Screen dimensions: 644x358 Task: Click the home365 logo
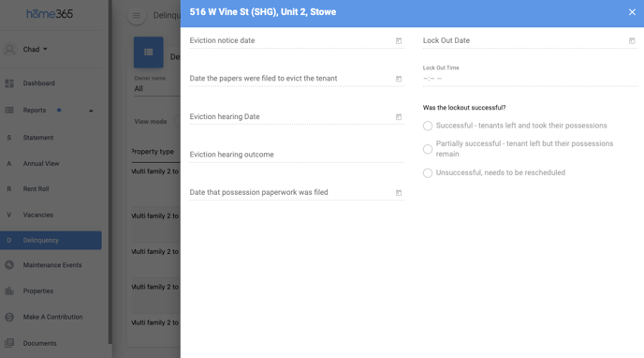coord(50,14)
